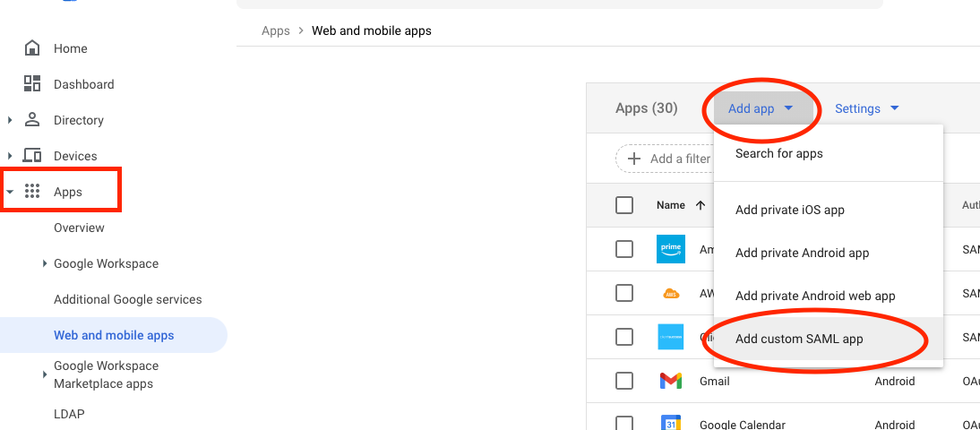
Task: Choose Search for apps menu item
Action: point(828,153)
